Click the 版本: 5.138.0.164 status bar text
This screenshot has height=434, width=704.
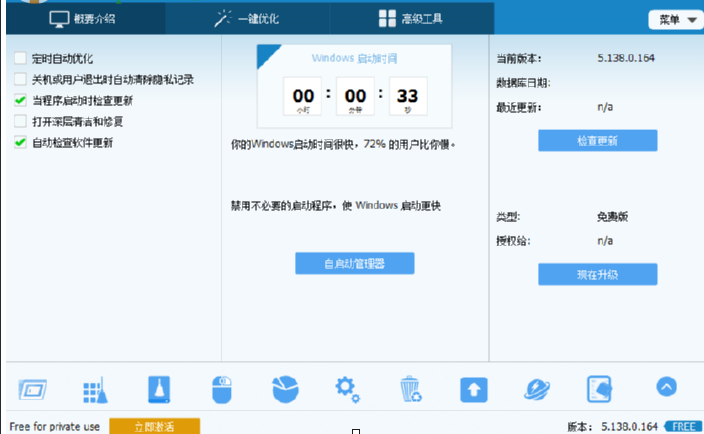pos(613,426)
